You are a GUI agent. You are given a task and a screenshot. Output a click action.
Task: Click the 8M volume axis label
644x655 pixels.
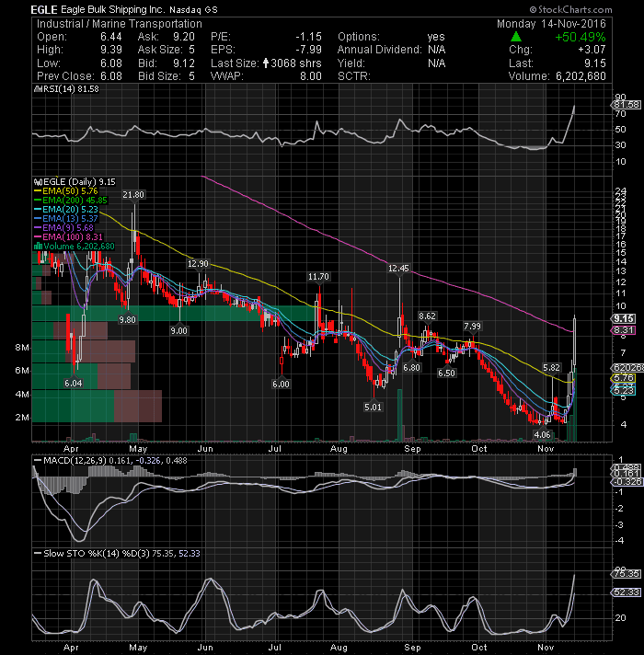[x=23, y=348]
